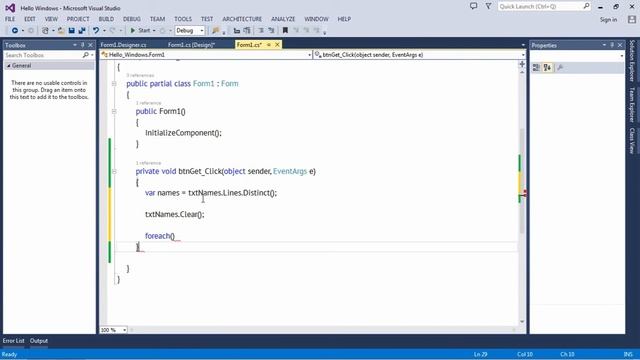The image size is (640, 360).
Task: Save the current file with the disk icon
Action: pyautogui.click(x=71, y=31)
